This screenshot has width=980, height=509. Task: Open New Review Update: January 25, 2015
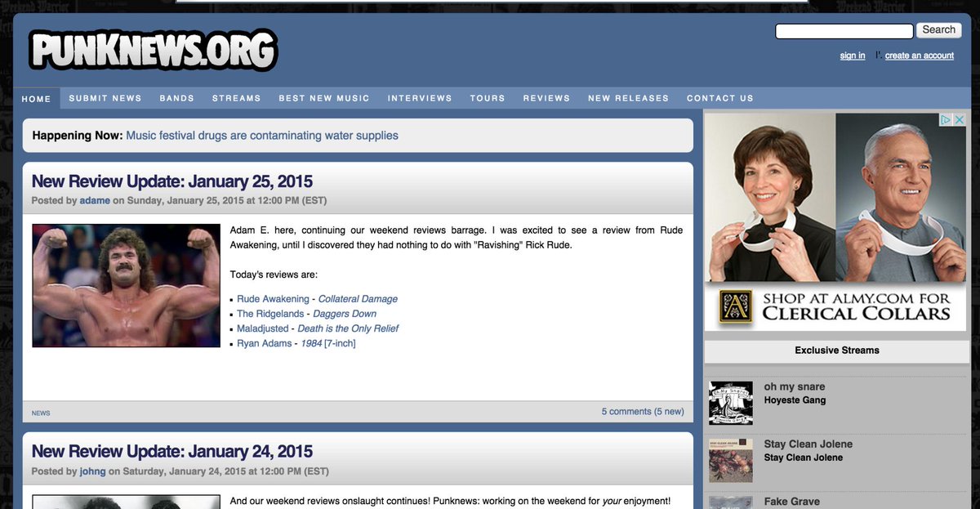pyautogui.click(x=172, y=181)
